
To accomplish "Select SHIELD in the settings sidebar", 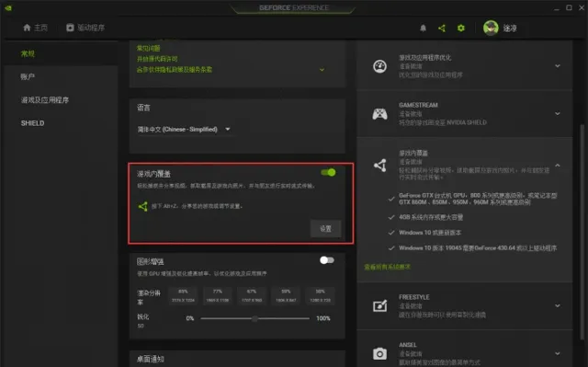I will click(33, 123).
